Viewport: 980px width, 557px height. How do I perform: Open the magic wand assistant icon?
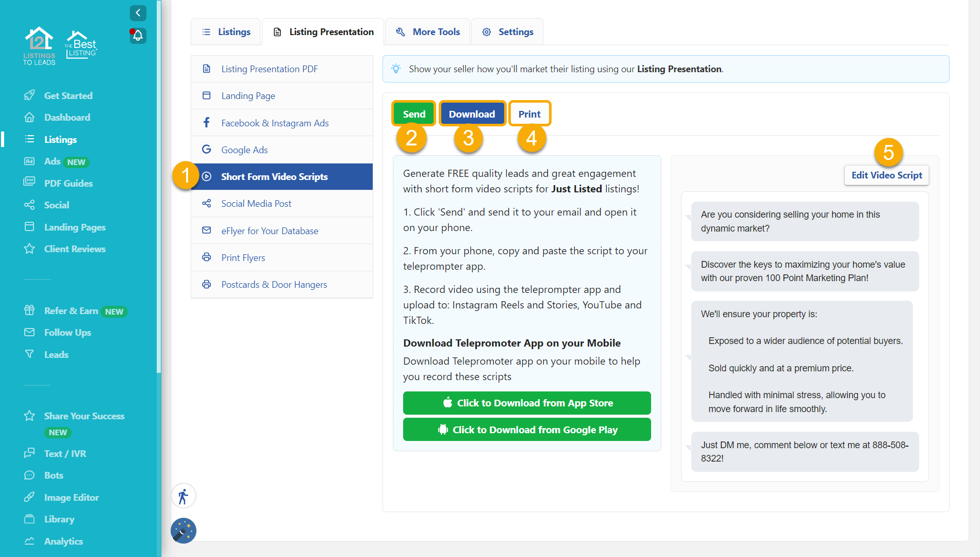pos(183,531)
